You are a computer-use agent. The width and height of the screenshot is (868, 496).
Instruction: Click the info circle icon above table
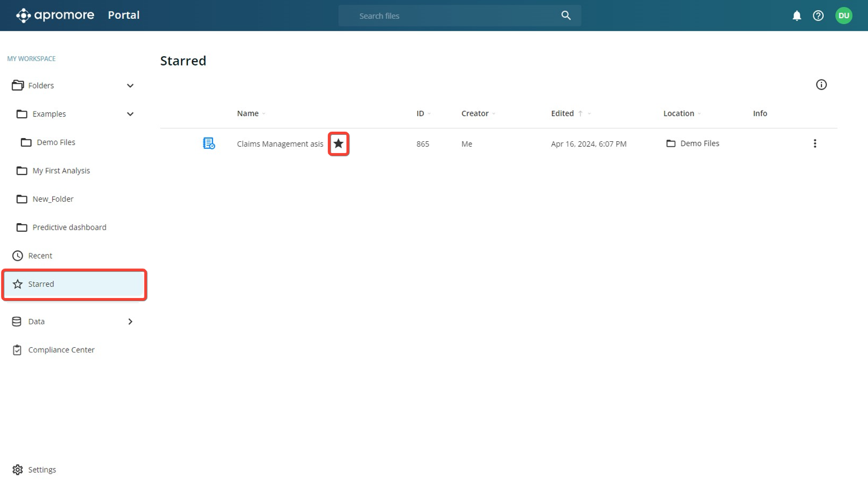(821, 84)
